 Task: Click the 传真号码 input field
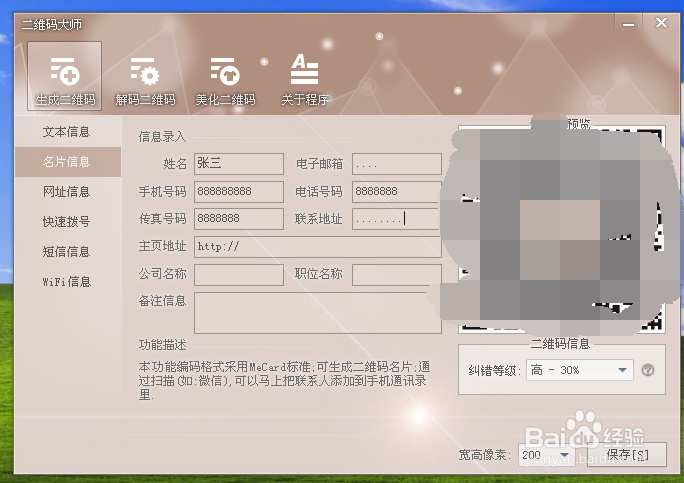coord(239,219)
